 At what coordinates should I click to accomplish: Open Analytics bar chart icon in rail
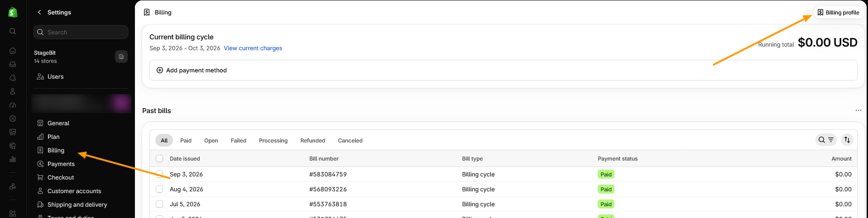13,159
